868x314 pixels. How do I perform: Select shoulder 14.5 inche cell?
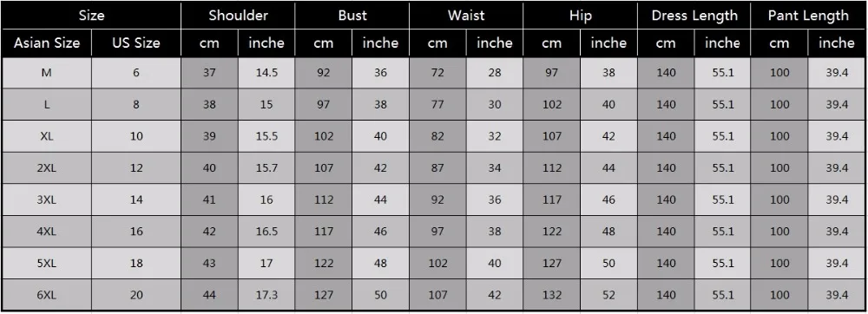tap(266, 72)
